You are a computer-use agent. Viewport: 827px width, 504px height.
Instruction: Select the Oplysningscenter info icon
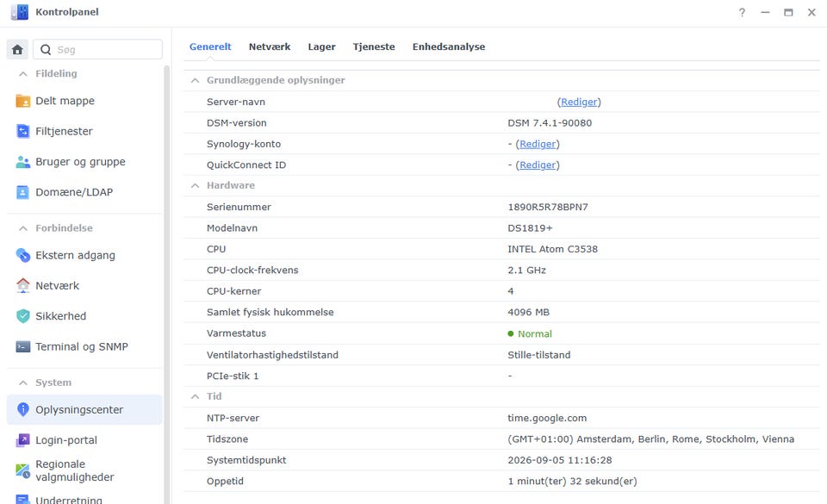(x=22, y=409)
